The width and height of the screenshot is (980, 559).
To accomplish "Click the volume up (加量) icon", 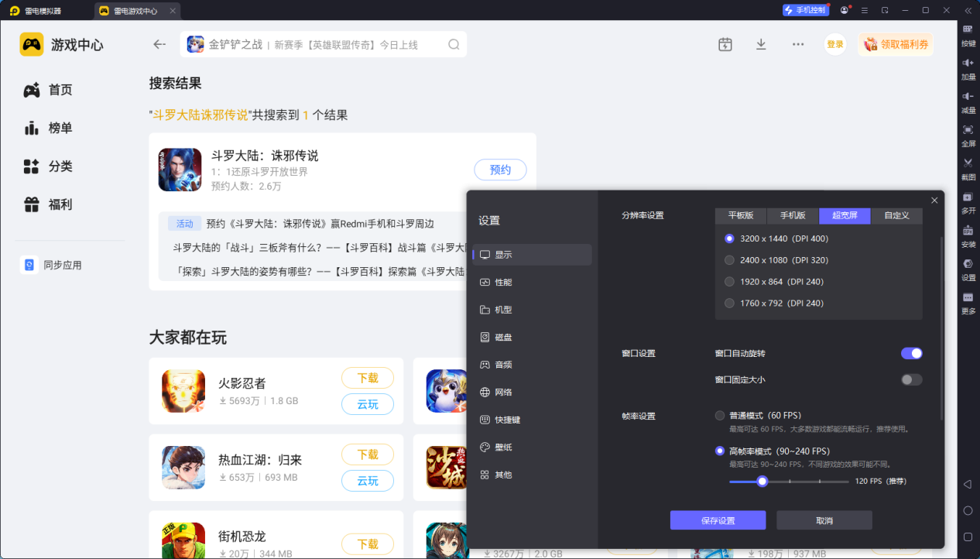I will click(x=968, y=66).
